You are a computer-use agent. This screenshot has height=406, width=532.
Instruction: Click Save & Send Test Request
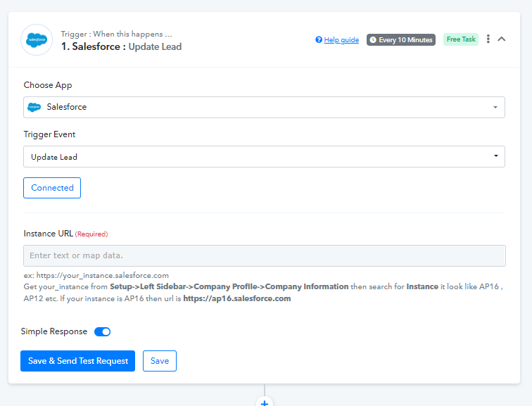pyautogui.click(x=77, y=361)
